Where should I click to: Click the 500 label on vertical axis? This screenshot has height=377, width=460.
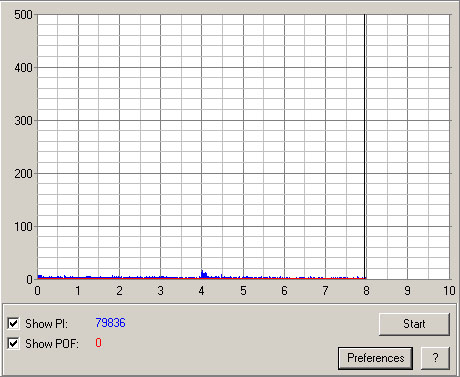point(23,15)
